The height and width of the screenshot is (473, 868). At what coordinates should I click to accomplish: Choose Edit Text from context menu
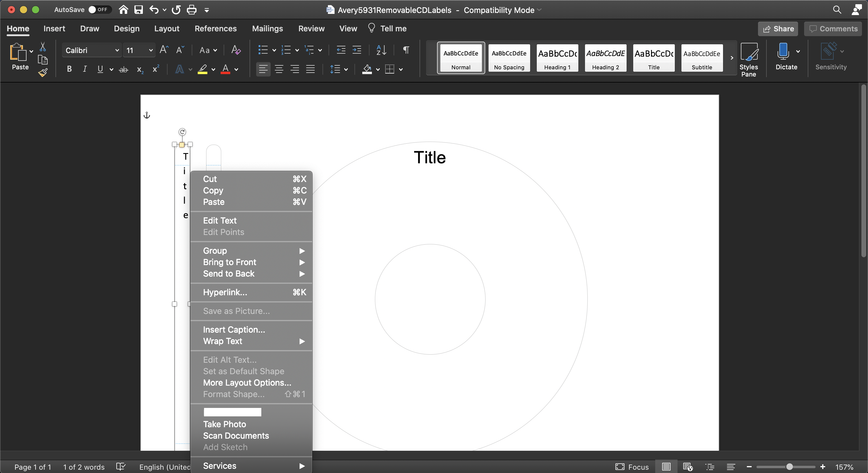point(220,220)
